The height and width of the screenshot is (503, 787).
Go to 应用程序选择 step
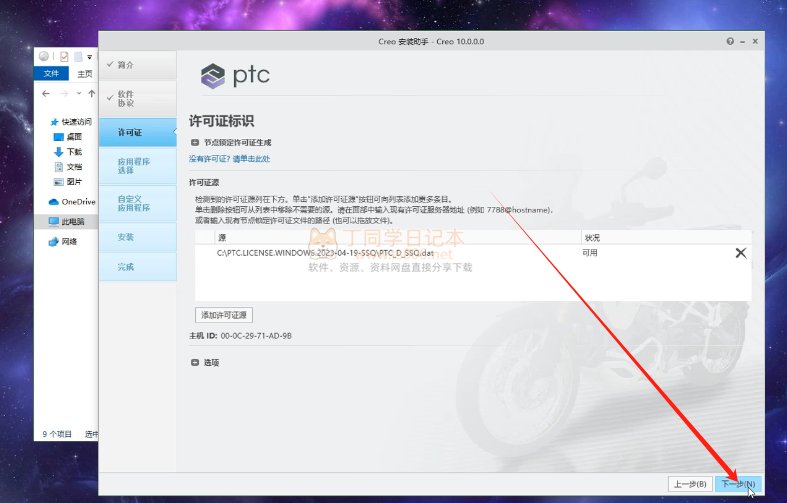click(x=138, y=166)
